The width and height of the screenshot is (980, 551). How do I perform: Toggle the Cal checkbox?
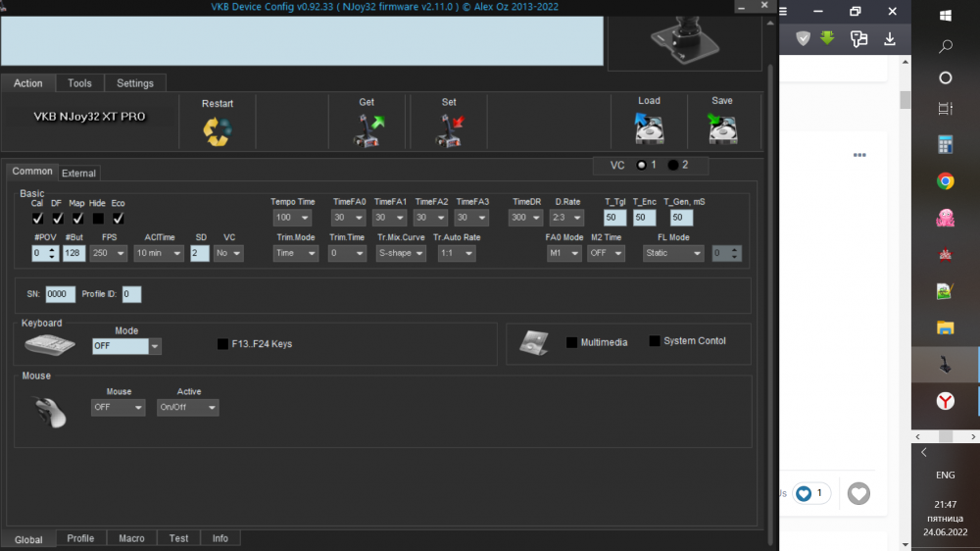(37, 219)
